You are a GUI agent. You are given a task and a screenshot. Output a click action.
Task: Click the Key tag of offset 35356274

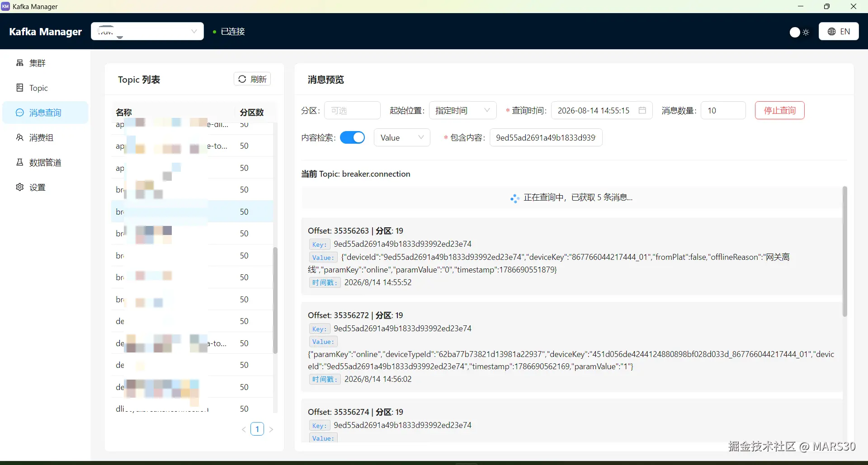[319, 426]
